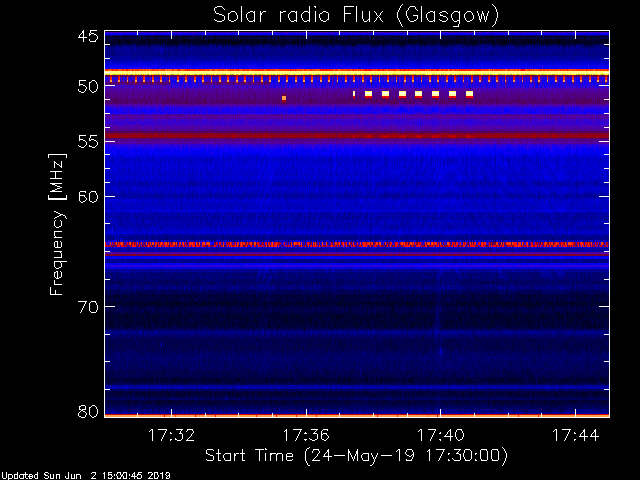Click the "Updated Sun Jun 2" timestamp text
Viewport: 640px width, 480px height.
[x=85, y=476]
